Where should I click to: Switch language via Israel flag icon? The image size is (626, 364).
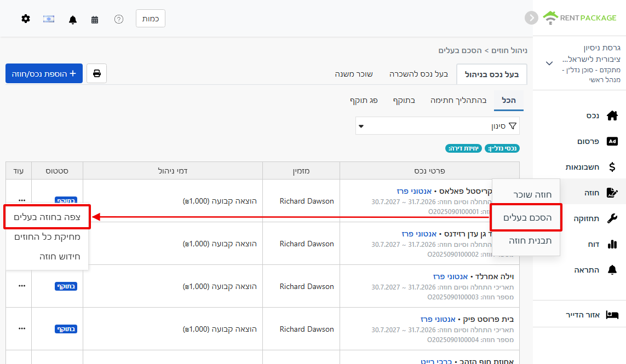(x=49, y=19)
